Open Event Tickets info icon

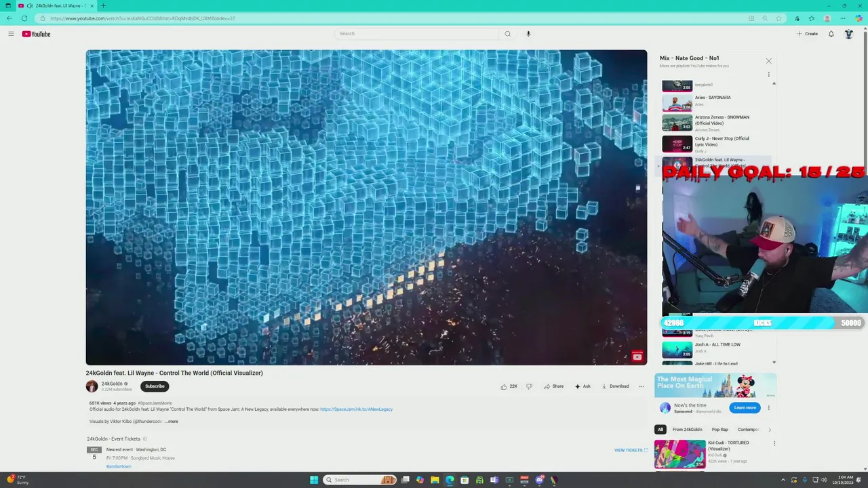144,439
